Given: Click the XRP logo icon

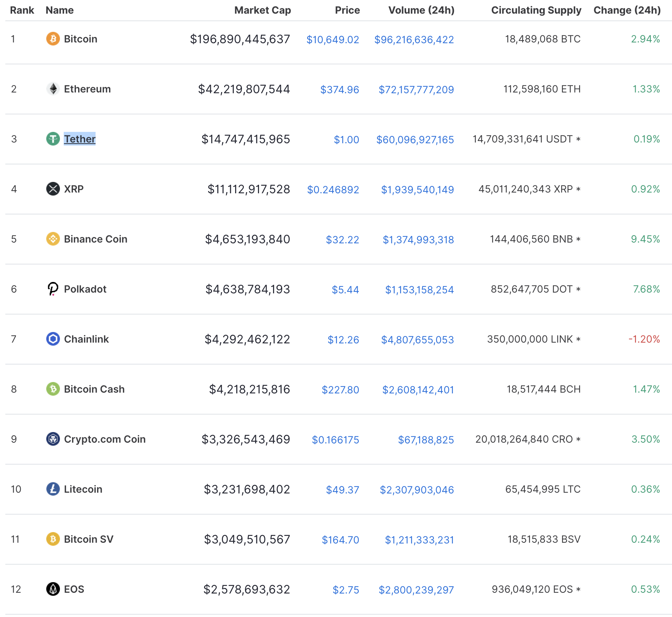Looking at the screenshot, I should (53, 189).
